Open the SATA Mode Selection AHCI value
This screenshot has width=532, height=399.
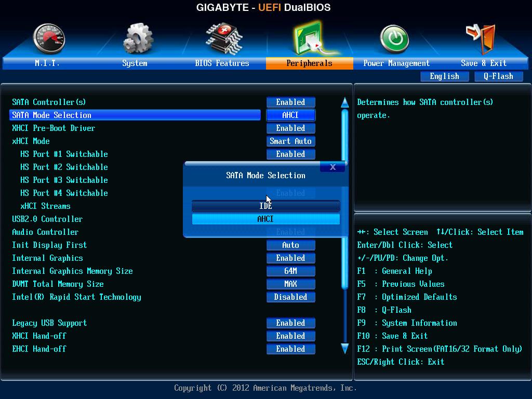[291, 115]
